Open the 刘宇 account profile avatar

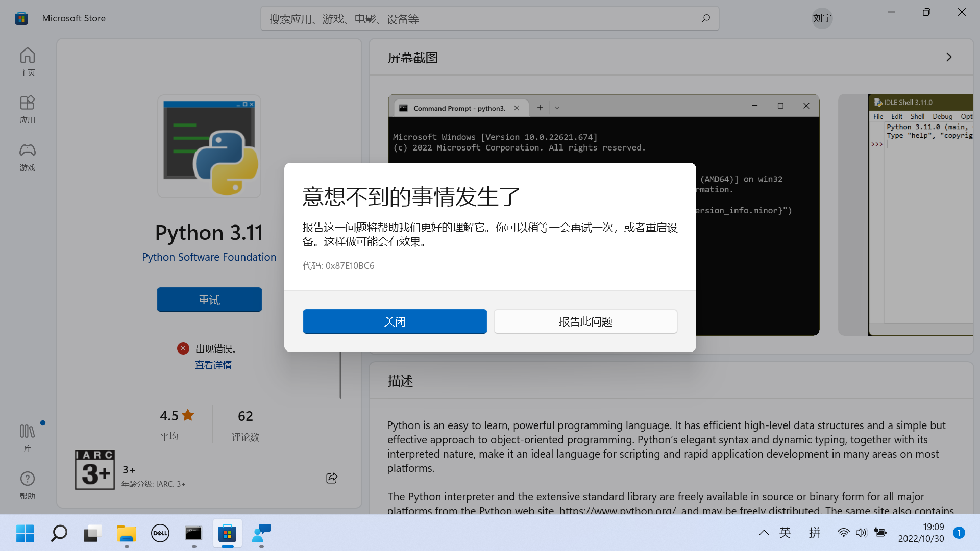point(822,18)
